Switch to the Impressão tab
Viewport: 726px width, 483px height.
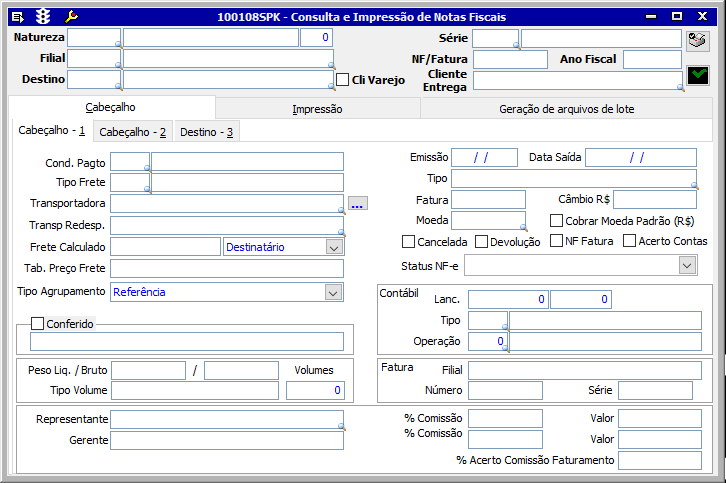317,109
